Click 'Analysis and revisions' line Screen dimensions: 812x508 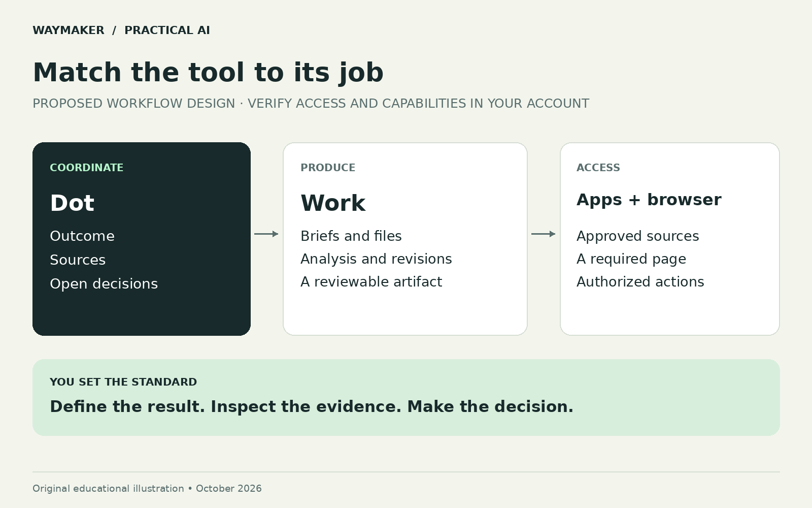(376, 259)
